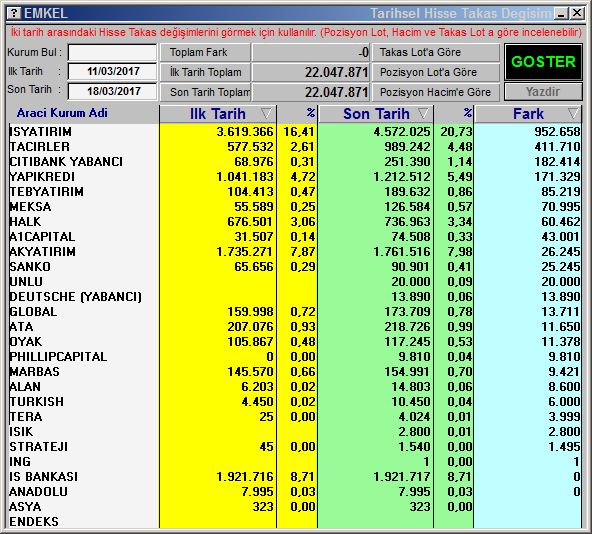Click the Ilk Tarih sort triangle
This screenshot has height=534, width=592.
click(266, 113)
